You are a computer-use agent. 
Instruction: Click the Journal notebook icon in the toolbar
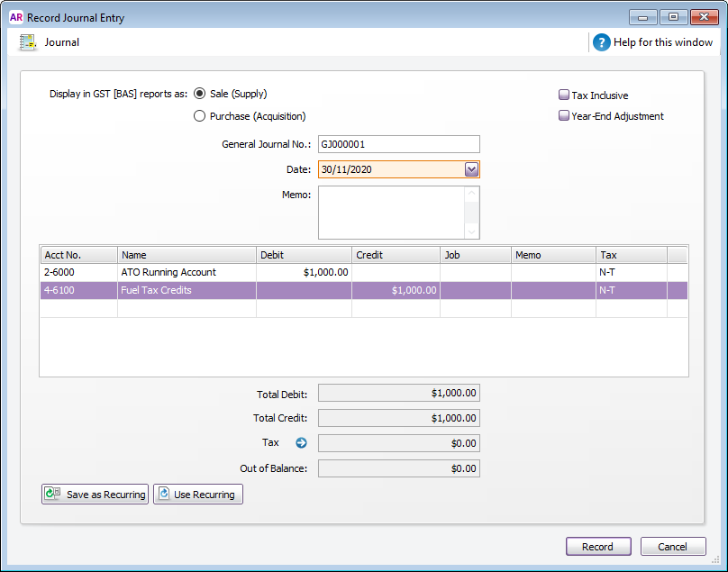(x=27, y=41)
